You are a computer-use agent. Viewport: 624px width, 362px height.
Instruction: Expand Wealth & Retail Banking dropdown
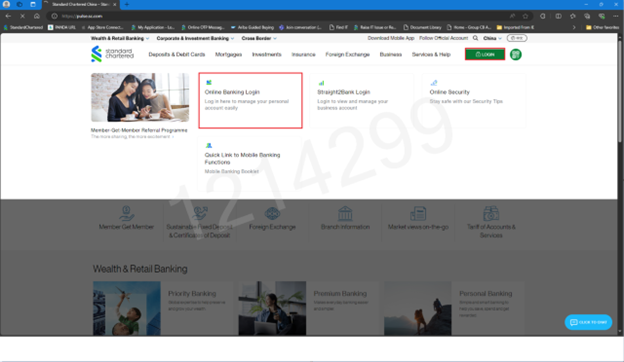[x=120, y=38]
